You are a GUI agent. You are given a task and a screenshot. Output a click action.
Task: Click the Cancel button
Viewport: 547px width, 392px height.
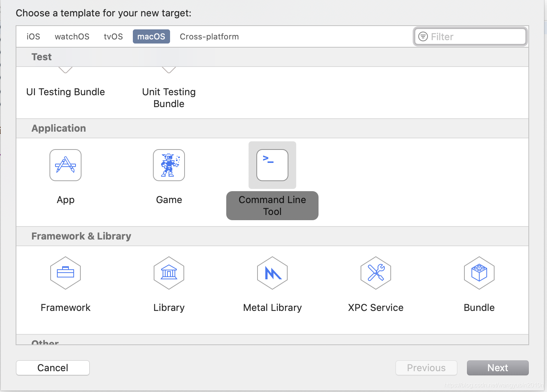click(x=53, y=368)
